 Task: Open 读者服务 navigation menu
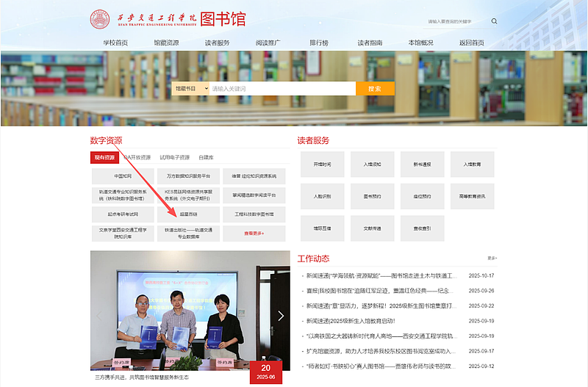pyautogui.click(x=217, y=43)
